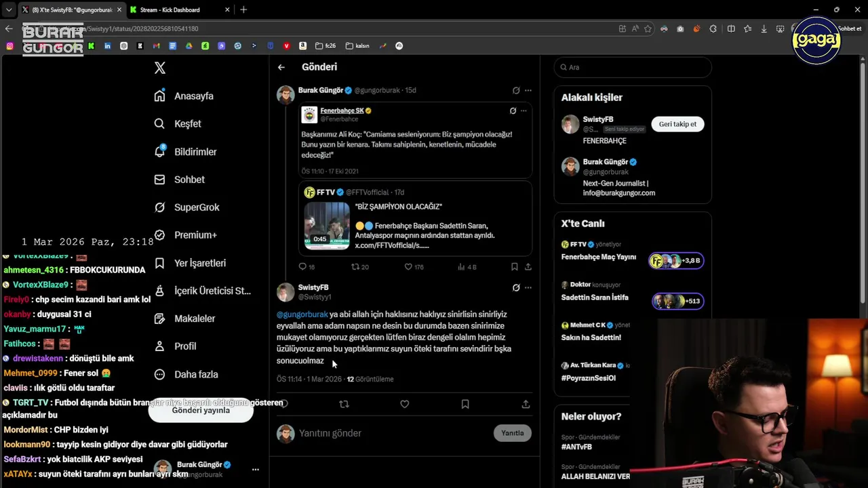Open Premium+ page
Screen dimensions: 868x488
[185, 235]
